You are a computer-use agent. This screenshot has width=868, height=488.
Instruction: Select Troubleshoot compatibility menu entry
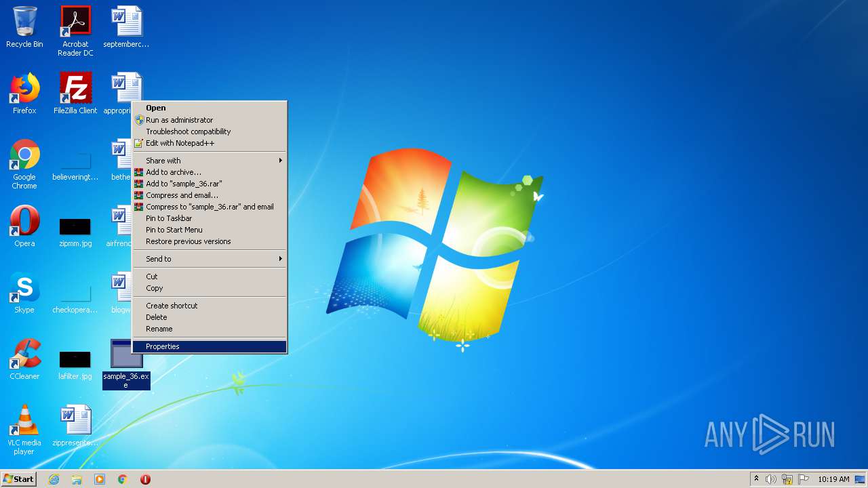point(210,131)
